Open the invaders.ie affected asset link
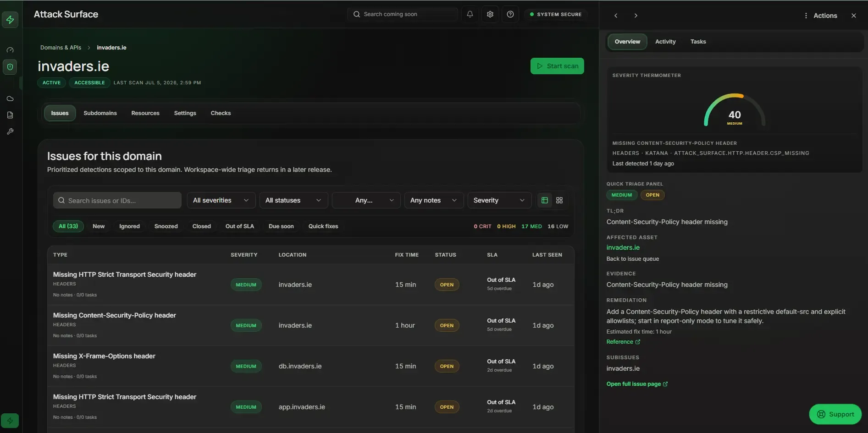This screenshot has height=433, width=868. click(623, 247)
